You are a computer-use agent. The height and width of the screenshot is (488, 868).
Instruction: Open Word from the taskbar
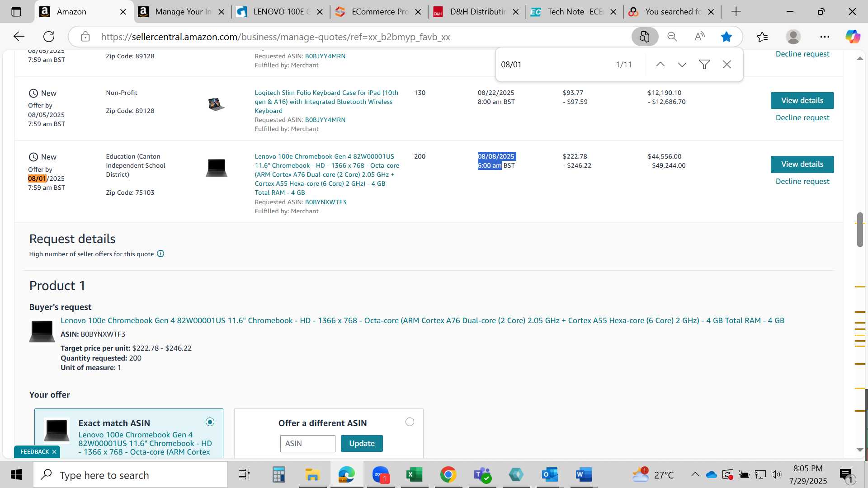tap(584, 474)
